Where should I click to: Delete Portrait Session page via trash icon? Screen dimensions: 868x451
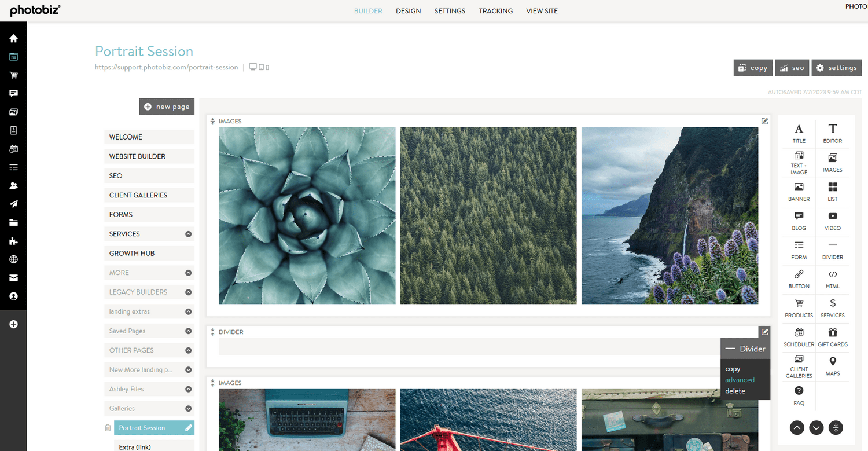tap(108, 427)
